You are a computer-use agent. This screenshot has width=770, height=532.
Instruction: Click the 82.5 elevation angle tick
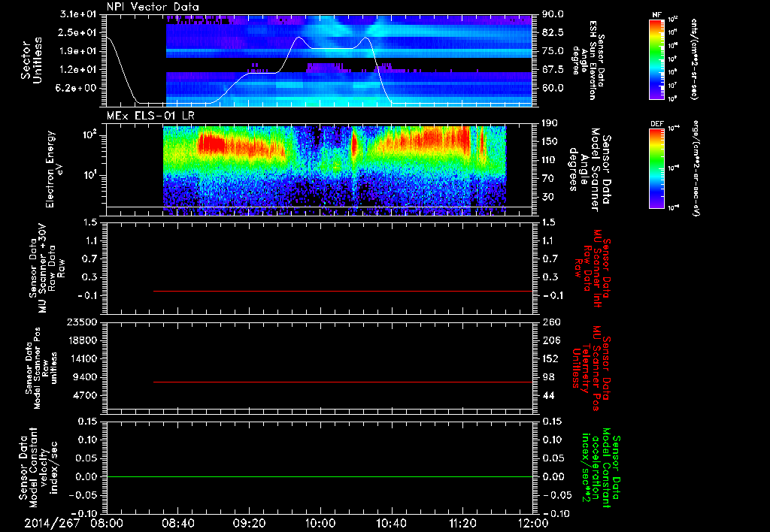tap(553, 32)
